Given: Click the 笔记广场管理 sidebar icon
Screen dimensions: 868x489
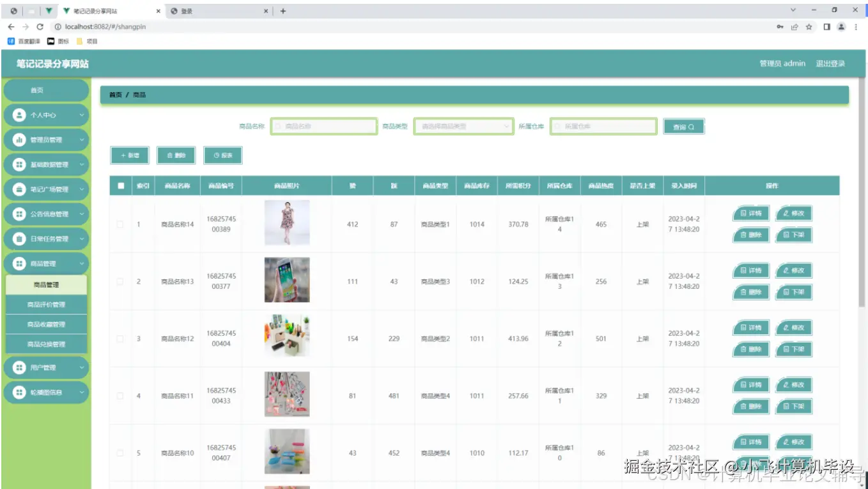Looking at the screenshot, I should coord(18,189).
